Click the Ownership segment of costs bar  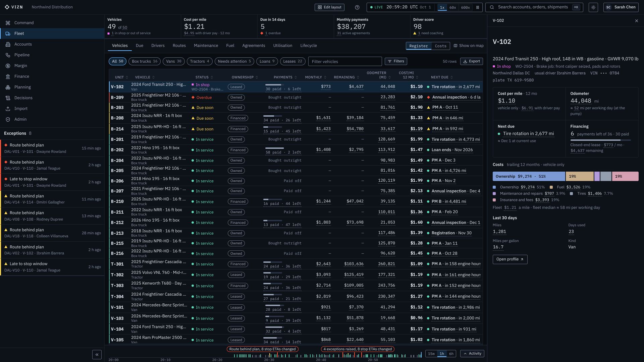coord(529,176)
